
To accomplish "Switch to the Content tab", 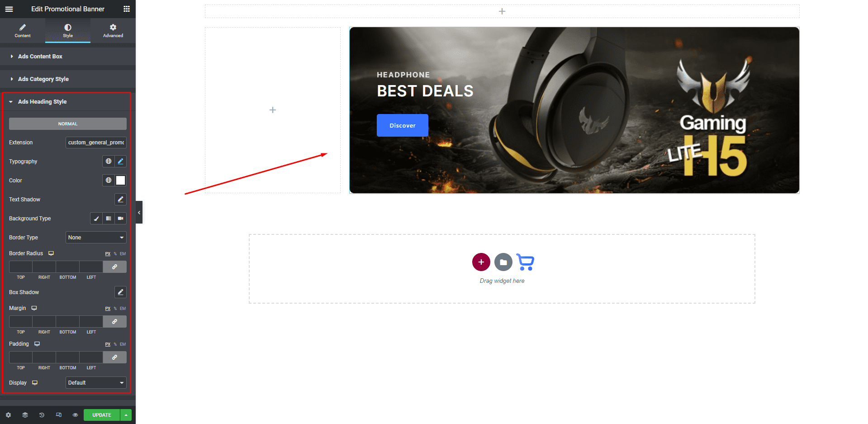I will (23, 31).
